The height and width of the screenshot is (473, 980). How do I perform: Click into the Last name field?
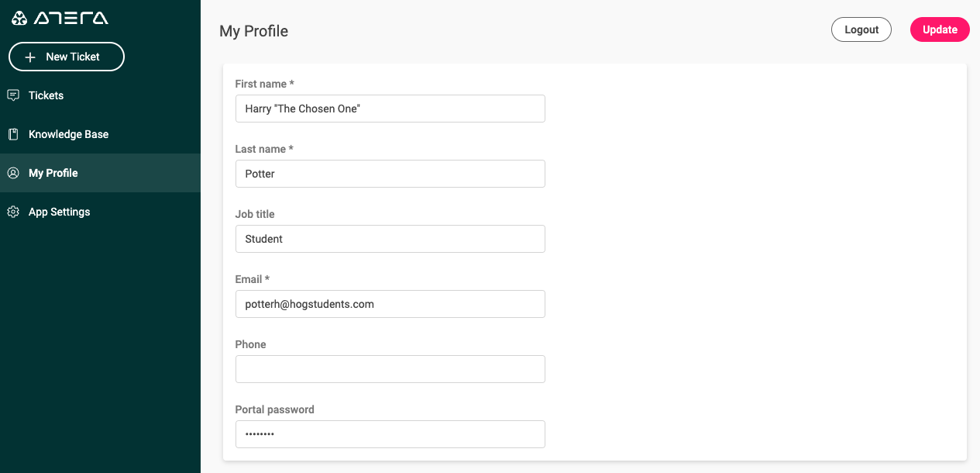tap(390, 174)
